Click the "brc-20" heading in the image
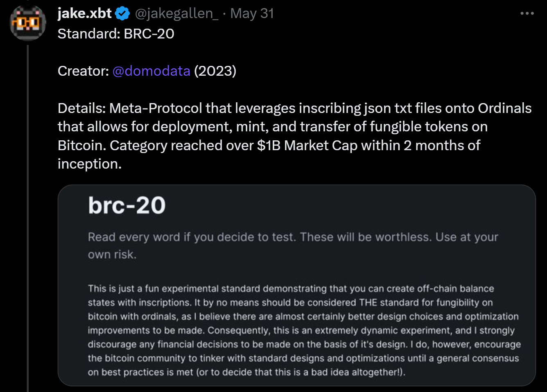This screenshot has width=547, height=392. click(x=127, y=205)
